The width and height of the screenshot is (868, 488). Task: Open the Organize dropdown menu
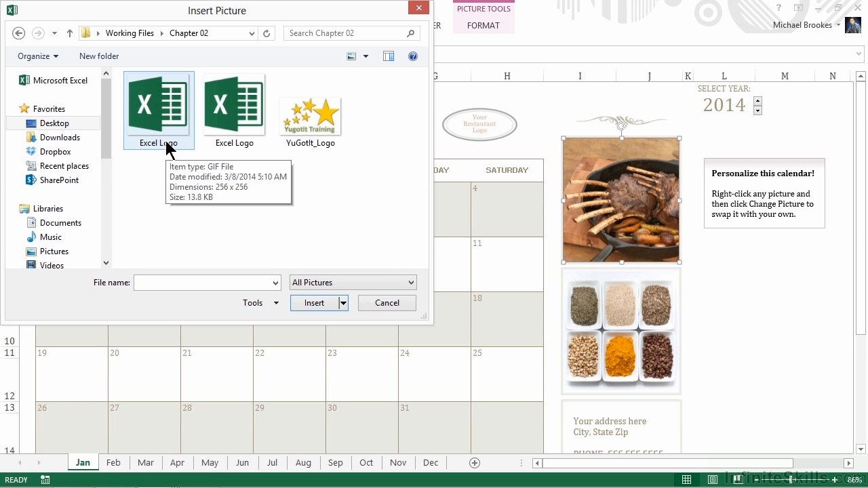[38, 56]
